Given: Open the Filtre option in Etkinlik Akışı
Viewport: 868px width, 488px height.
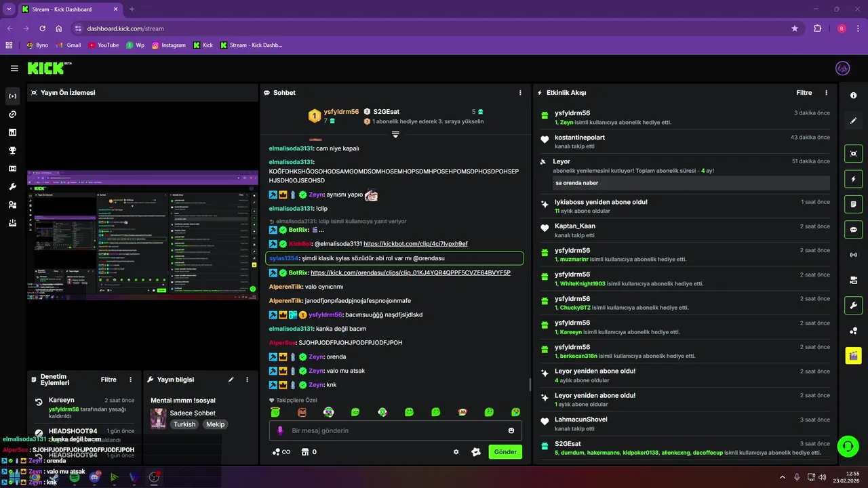Looking at the screenshot, I should pyautogui.click(x=804, y=93).
